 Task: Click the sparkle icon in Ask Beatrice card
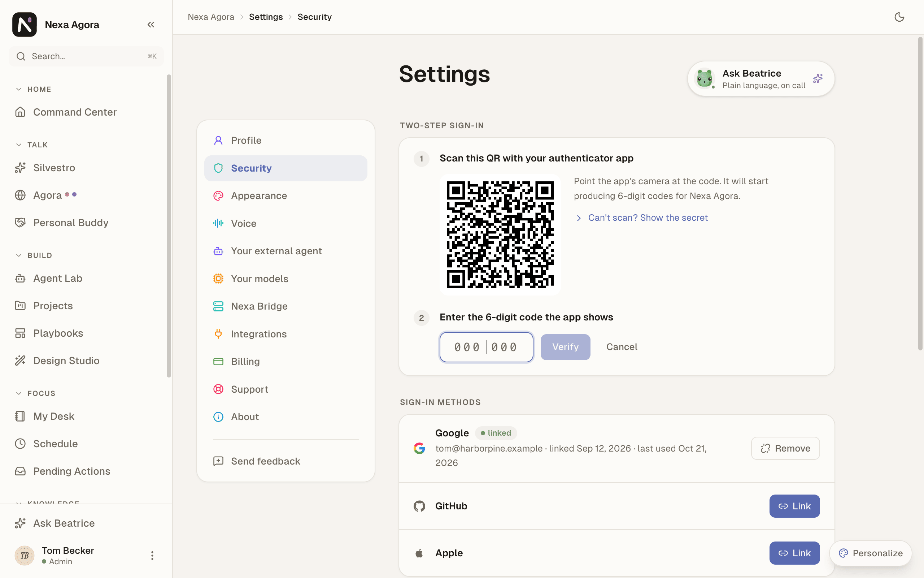pyautogui.click(x=818, y=78)
